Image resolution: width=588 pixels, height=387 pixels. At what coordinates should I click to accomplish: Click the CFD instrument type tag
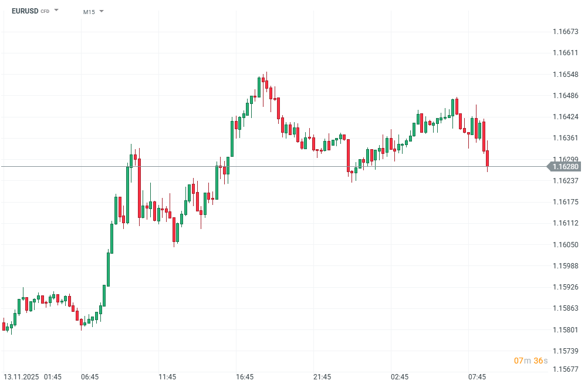click(45, 11)
